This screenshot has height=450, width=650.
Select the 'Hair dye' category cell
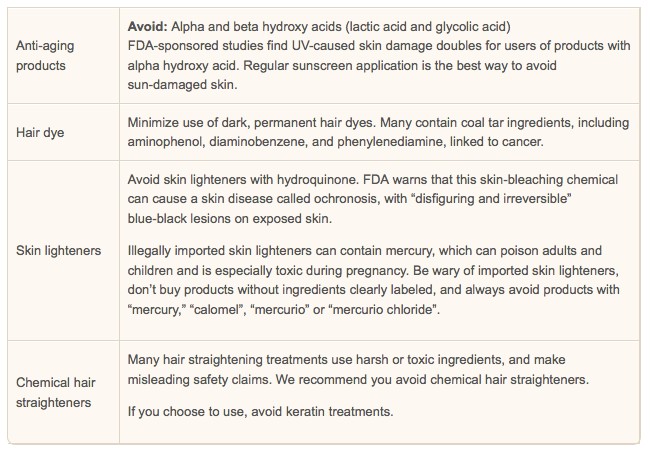click(x=40, y=133)
